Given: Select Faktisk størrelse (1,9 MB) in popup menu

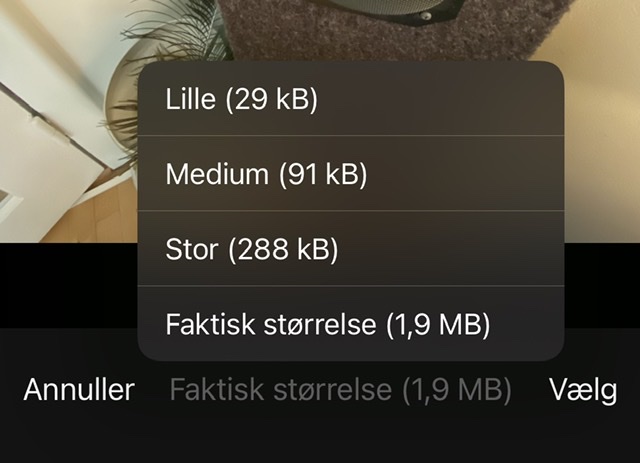Looking at the screenshot, I should (x=351, y=324).
